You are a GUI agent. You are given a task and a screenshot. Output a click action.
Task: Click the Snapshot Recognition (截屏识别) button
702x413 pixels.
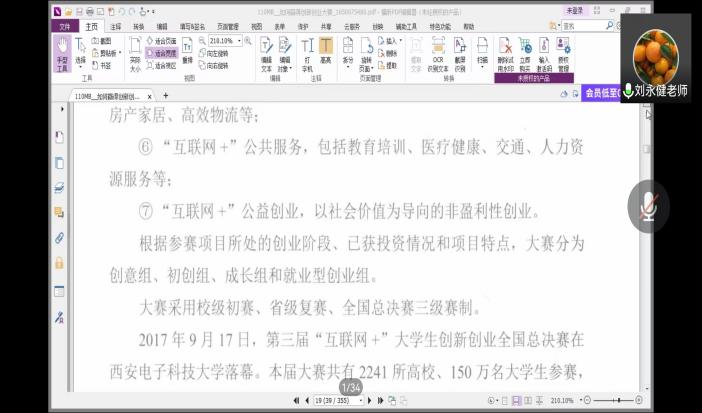coord(460,54)
